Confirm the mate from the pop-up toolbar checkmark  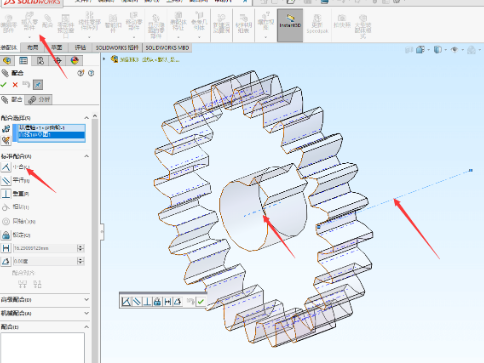pos(200,302)
